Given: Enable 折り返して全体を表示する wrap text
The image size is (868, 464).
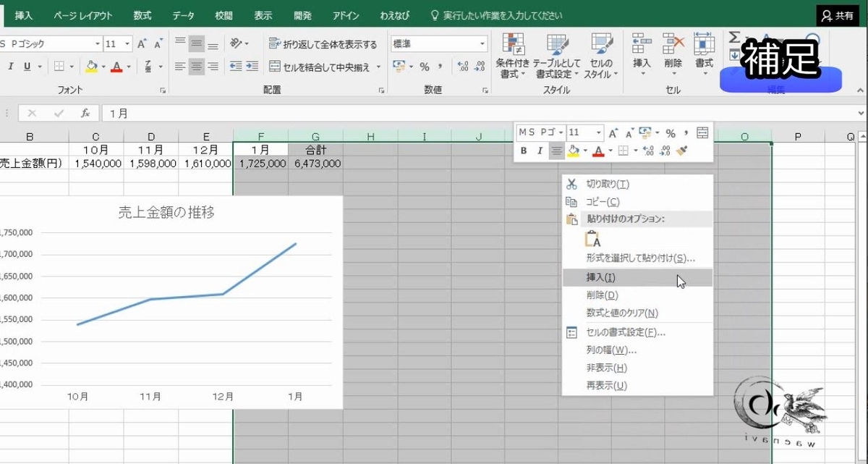Looking at the screenshot, I should tap(322, 43).
